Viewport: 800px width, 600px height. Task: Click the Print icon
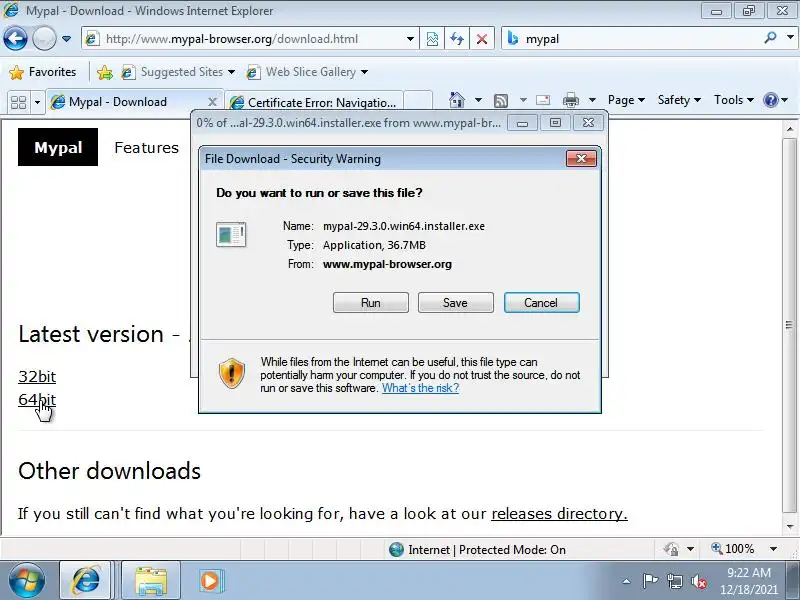click(570, 100)
